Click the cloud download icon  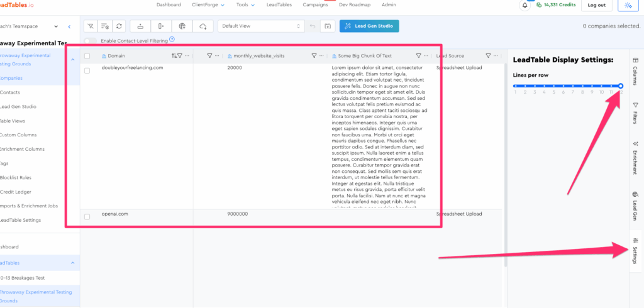click(203, 26)
